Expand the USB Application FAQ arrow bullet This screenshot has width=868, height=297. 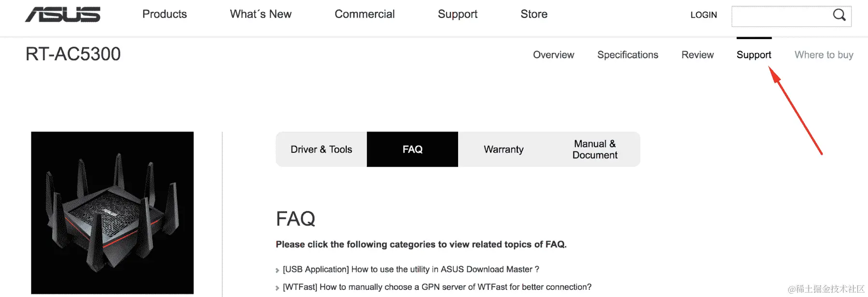click(x=277, y=270)
